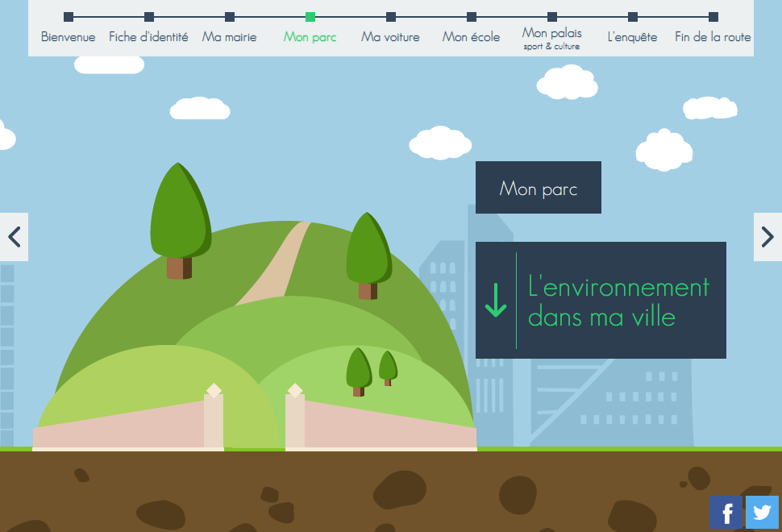Select Mon école timeline square marker
The height and width of the screenshot is (532, 782).
[x=472, y=17]
